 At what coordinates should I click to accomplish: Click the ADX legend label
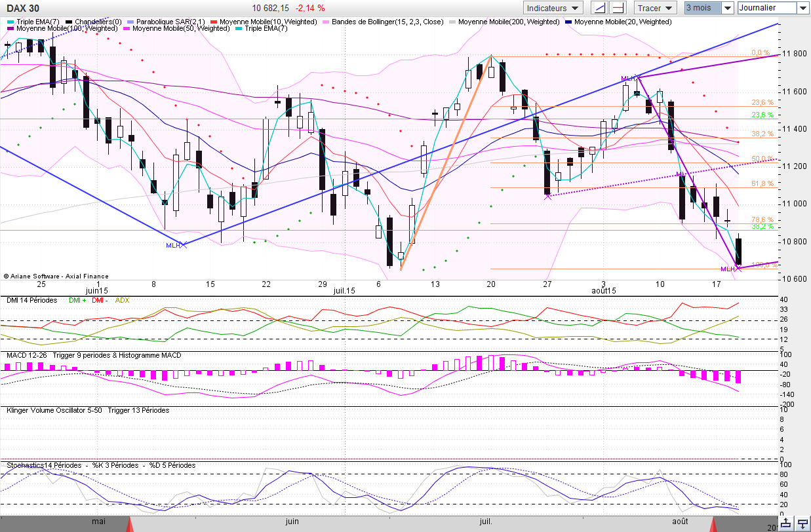click(x=122, y=300)
